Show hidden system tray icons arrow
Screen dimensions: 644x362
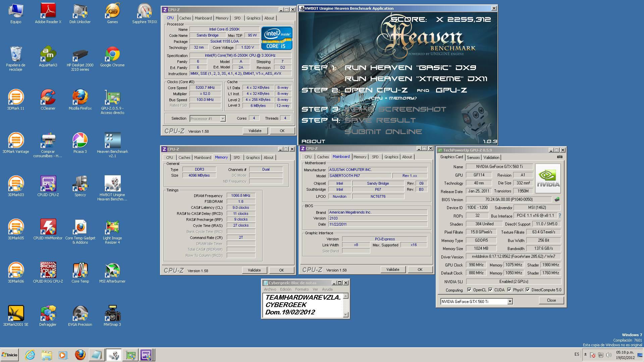click(x=585, y=355)
